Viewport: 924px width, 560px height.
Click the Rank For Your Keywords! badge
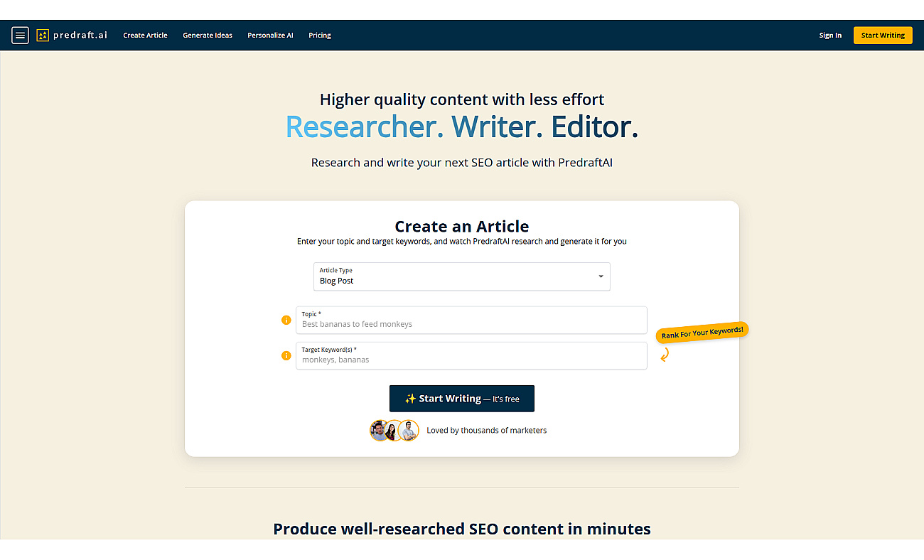click(x=702, y=333)
